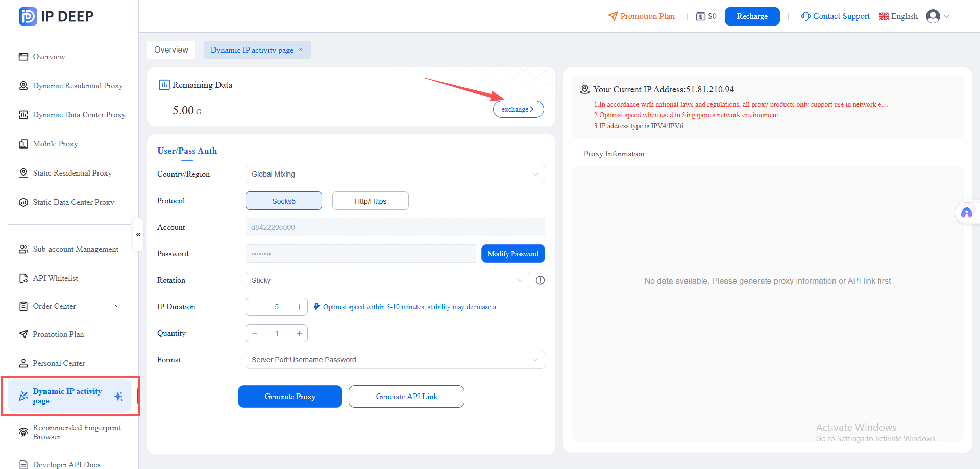Click the $0 balance amount
980x469 pixels.
point(712,16)
